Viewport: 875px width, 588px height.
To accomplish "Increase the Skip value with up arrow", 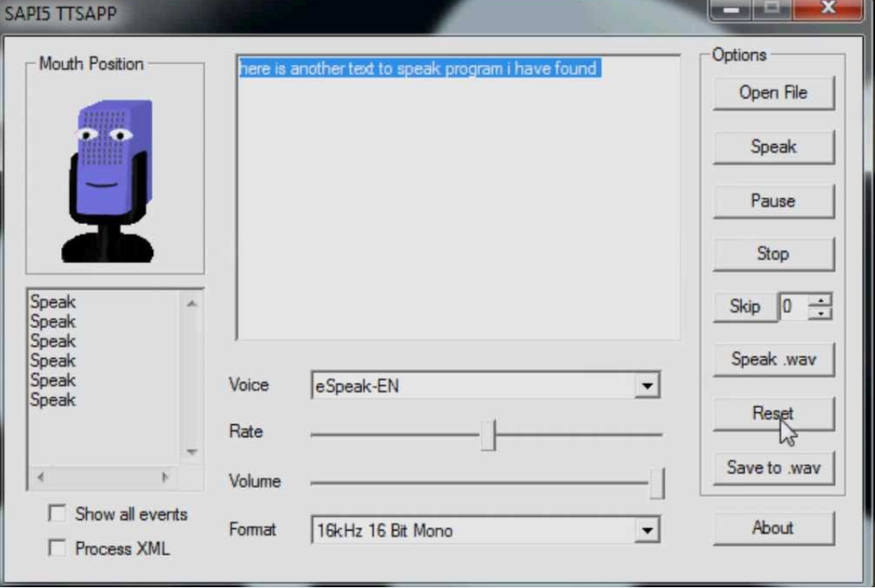I will coord(820,301).
